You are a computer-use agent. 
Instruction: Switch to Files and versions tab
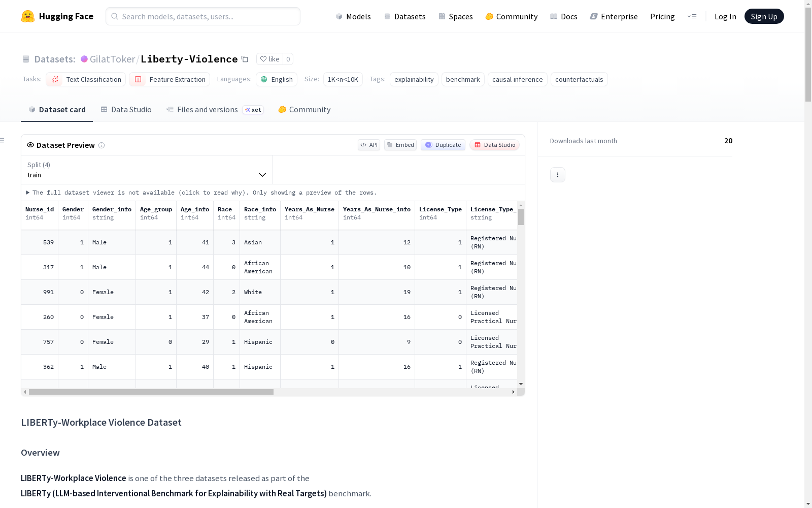coord(215,110)
